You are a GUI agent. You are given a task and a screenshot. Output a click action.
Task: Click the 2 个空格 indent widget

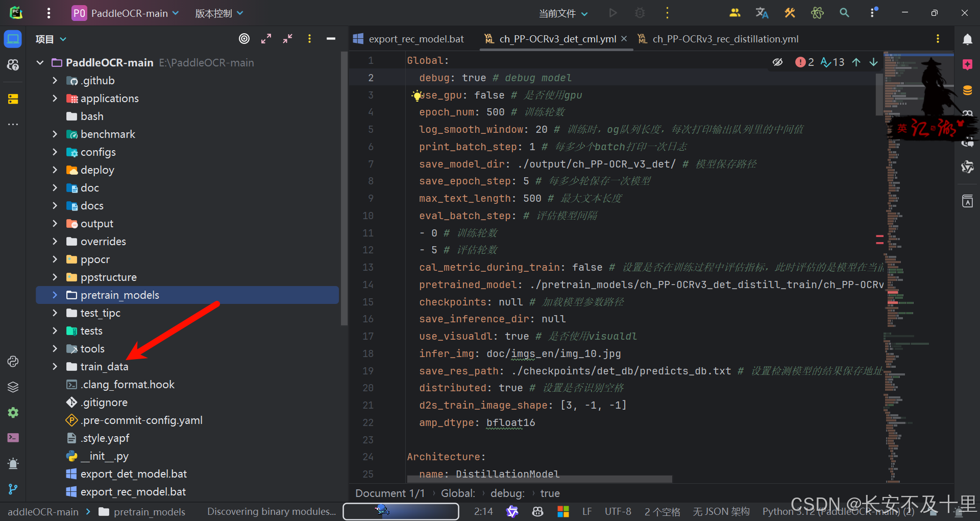pos(662,512)
